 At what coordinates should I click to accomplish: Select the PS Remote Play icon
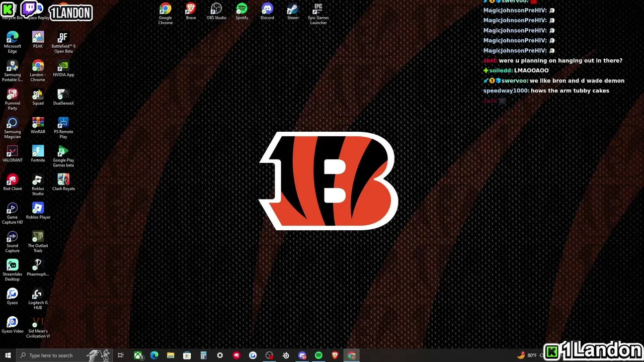63,128
